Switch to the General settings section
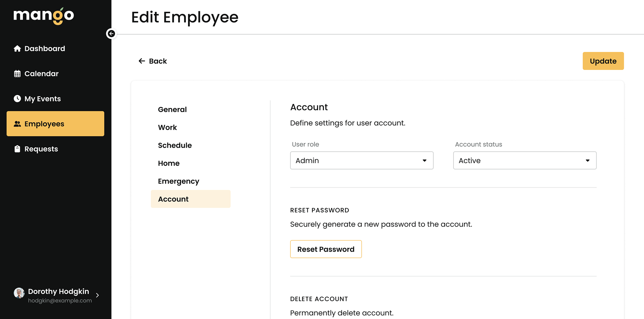Viewport: 644px width, 319px height. (x=172, y=109)
